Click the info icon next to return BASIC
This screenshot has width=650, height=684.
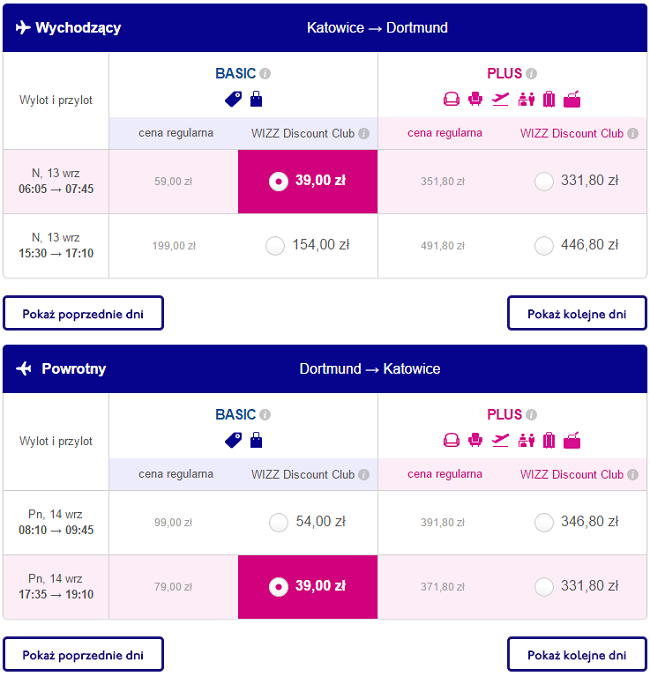click(265, 414)
